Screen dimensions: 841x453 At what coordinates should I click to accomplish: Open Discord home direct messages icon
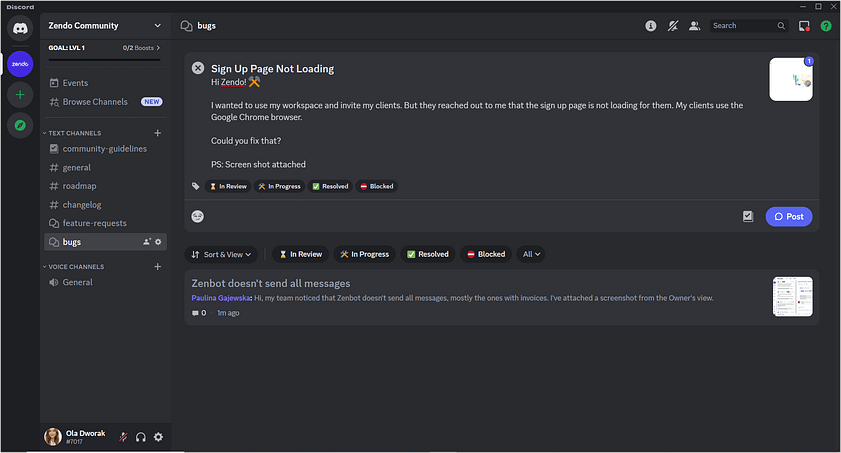[x=20, y=28]
